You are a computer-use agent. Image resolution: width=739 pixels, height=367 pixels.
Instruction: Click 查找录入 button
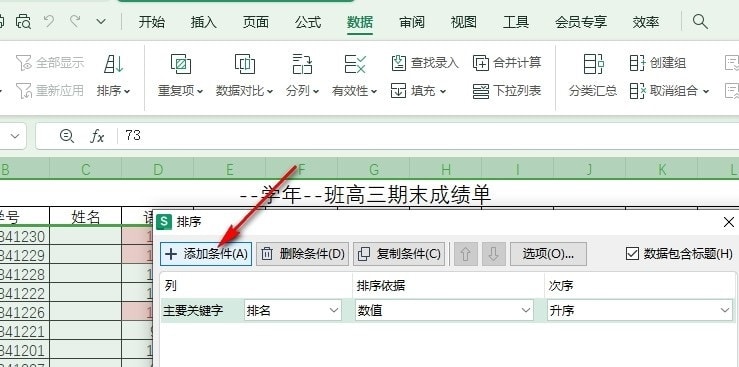click(x=425, y=63)
